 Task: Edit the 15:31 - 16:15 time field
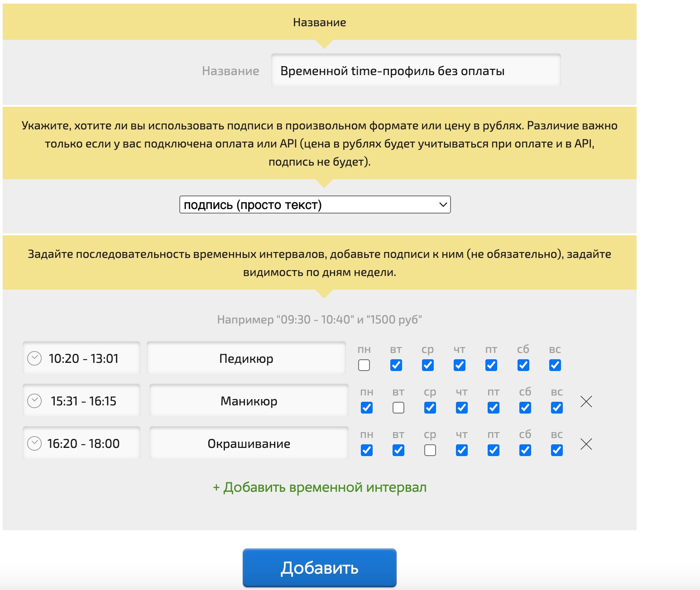pyautogui.click(x=82, y=401)
